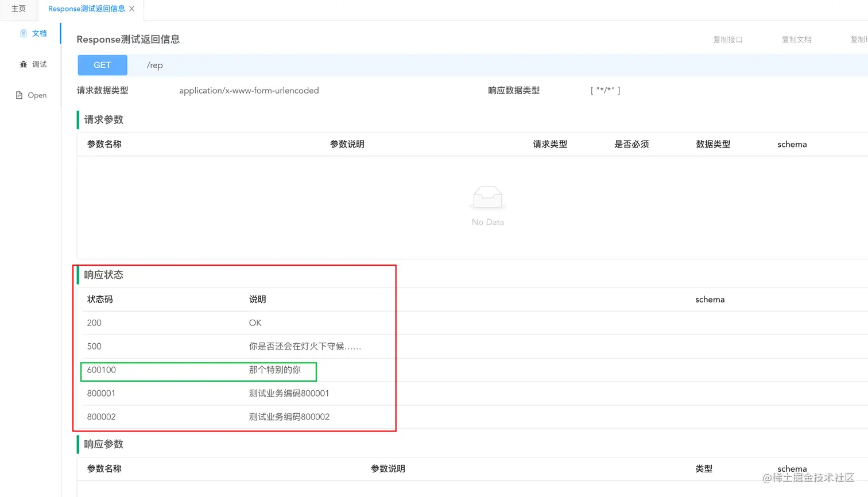Click the 响应参数 section heading
Image resolution: width=868 pixels, height=497 pixels.
point(104,444)
